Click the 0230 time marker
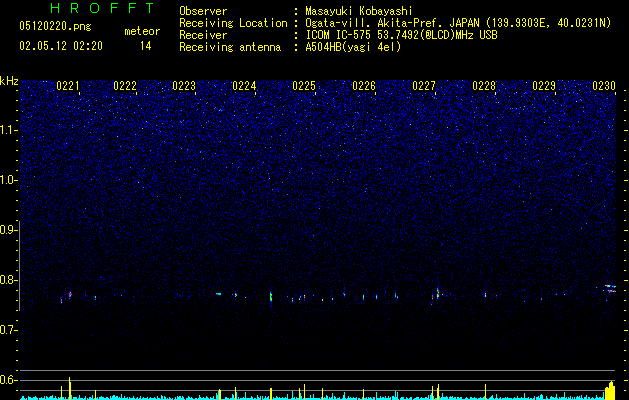The image size is (629, 400). (x=604, y=86)
